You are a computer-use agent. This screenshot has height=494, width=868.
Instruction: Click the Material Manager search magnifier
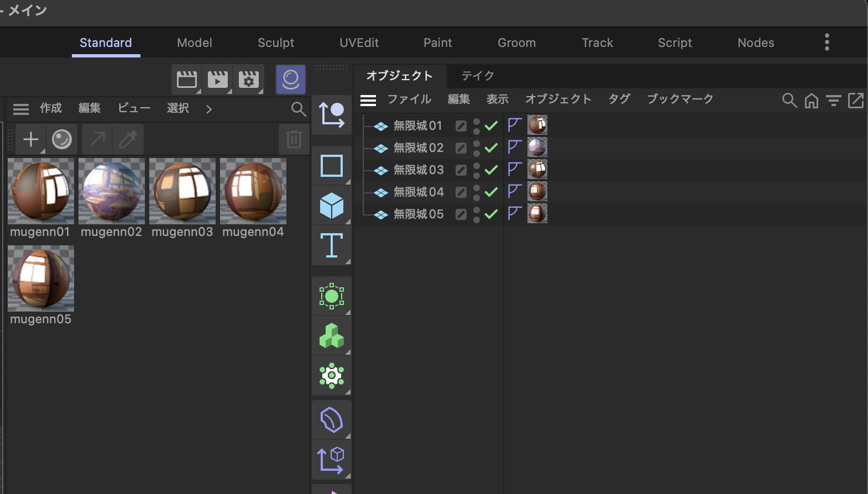click(x=299, y=109)
